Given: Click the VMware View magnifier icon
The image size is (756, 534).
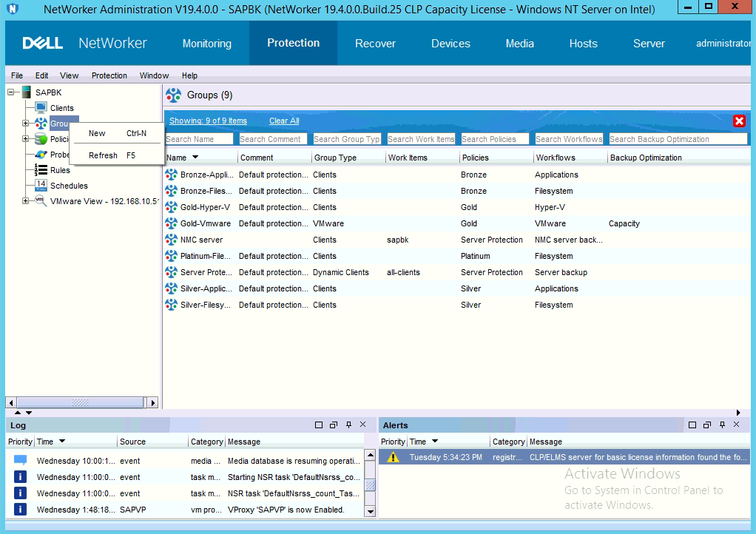Looking at the screenshot, I should [x=41, y=200].
